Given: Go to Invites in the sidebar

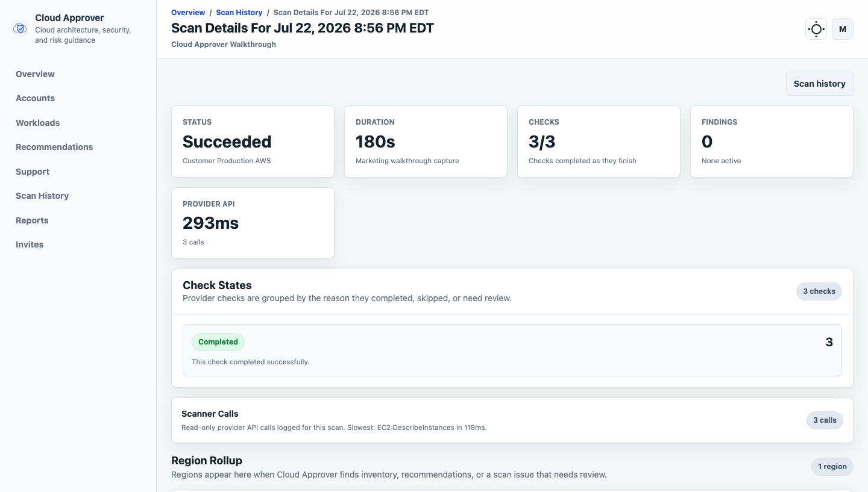Looking at the screenshot, I should 30,244.
